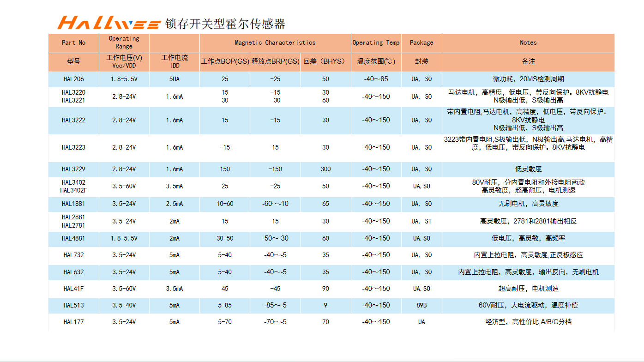Click the HAL3222 note starting 带内置电阻
Viewport: 644px width, 362px height.
(528, 120)
